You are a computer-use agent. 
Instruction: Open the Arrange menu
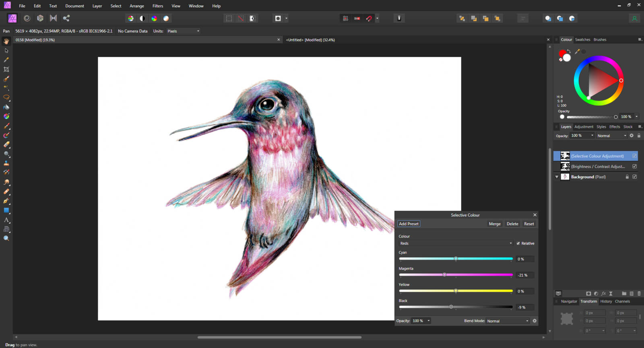pos(137,6)
